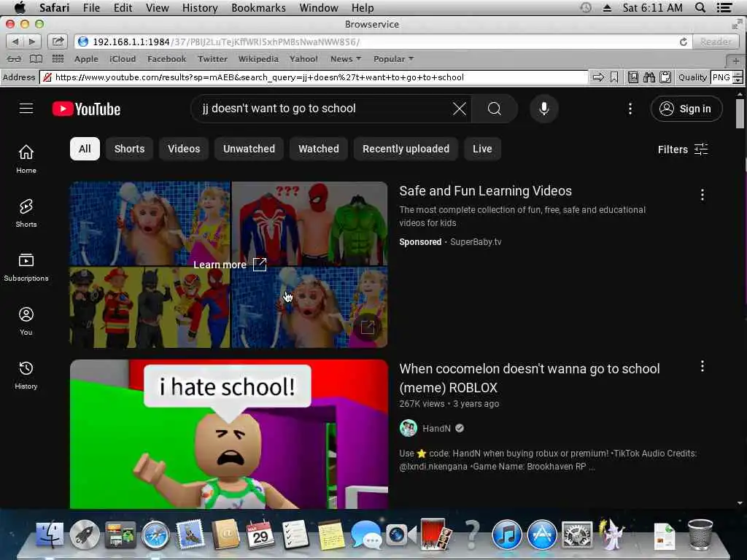Click the Browservice go arrow button
The image size is (747, 560).
[598, 77]
